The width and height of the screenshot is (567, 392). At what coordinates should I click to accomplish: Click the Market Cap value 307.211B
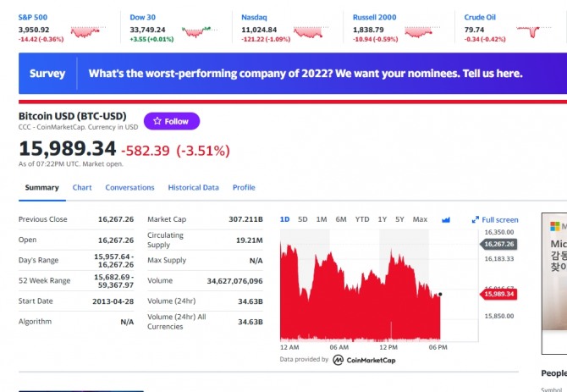[246, 219]
